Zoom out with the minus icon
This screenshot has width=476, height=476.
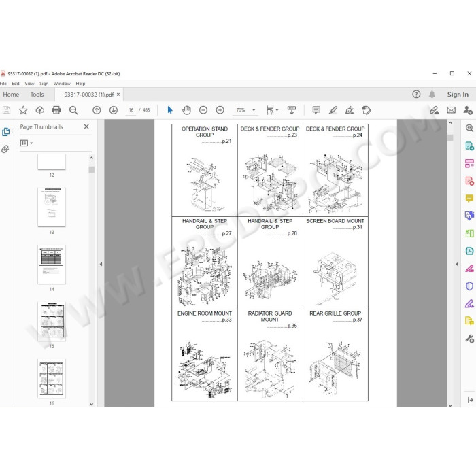[x=203, y=110]
